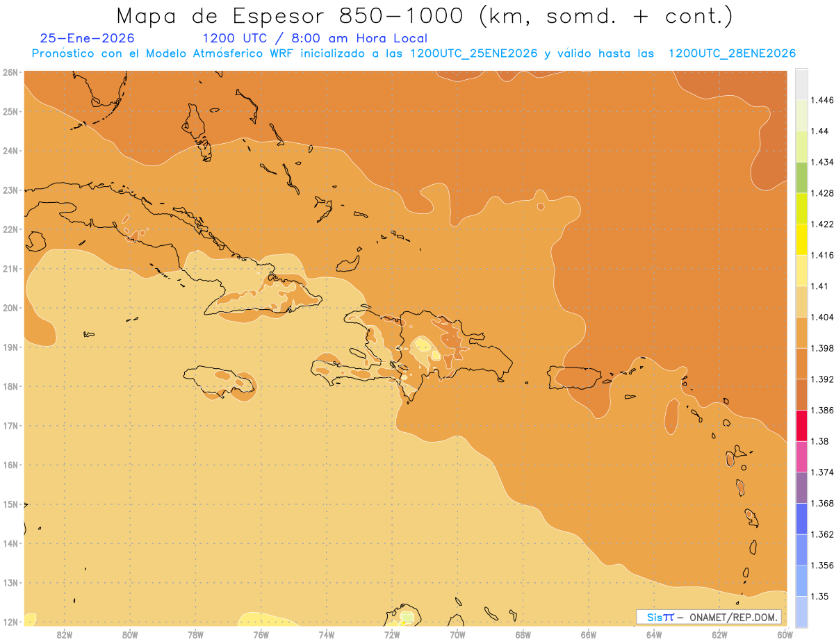
Task: Select the purple colorbar segment below 1.374
Action: pyautogui.click(x=801, y=488)
